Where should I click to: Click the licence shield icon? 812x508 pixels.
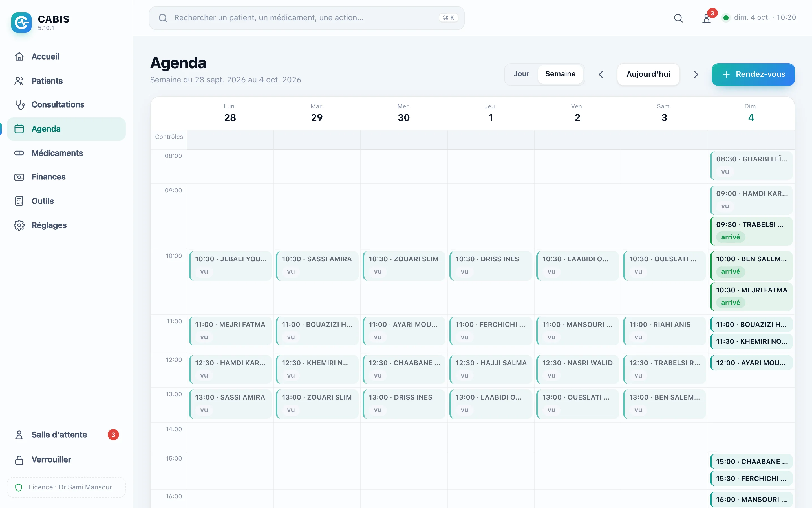coord(19,487)
